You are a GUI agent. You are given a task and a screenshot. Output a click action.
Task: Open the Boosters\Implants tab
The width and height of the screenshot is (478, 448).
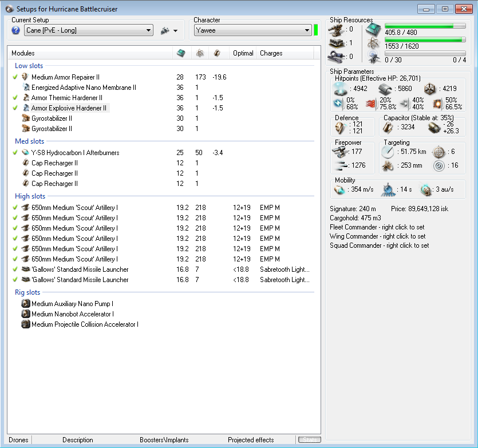(x=164, y=440)
